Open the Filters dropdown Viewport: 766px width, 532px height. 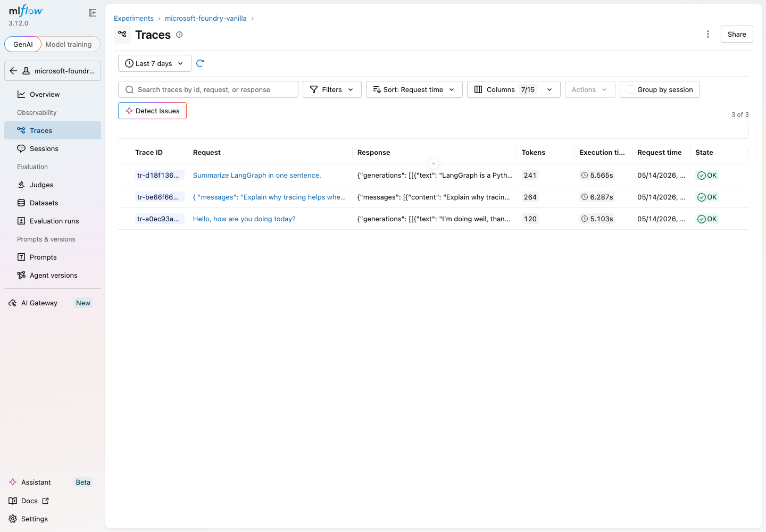[x=332, y=89]
